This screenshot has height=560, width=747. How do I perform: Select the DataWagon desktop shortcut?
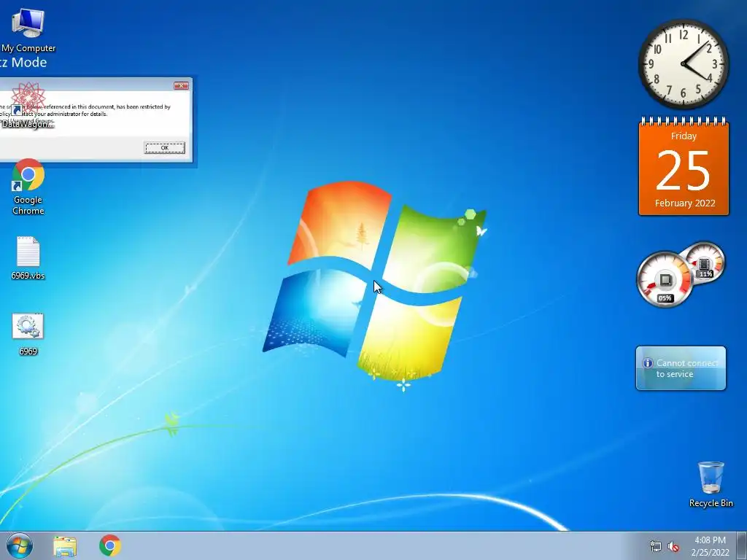coord(28,105)
